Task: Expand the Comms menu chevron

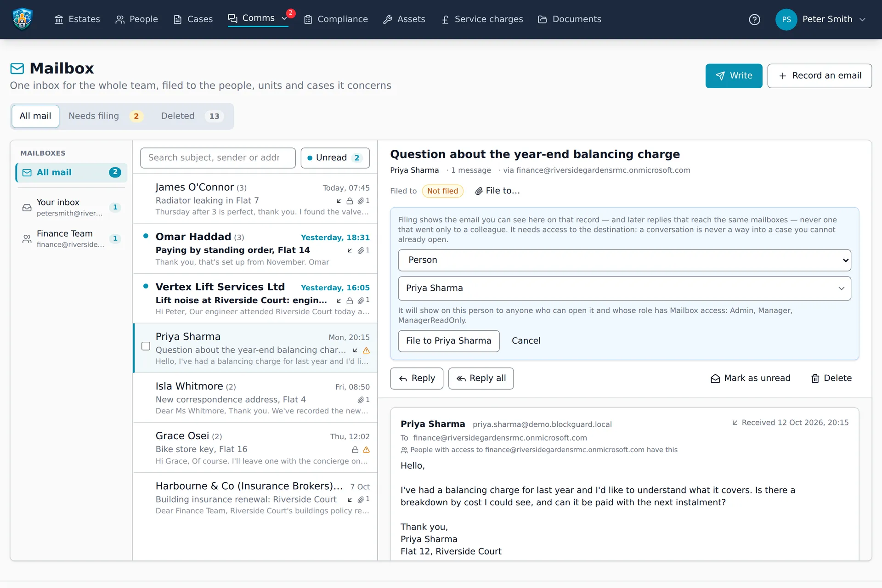Action: click(284, 18)
